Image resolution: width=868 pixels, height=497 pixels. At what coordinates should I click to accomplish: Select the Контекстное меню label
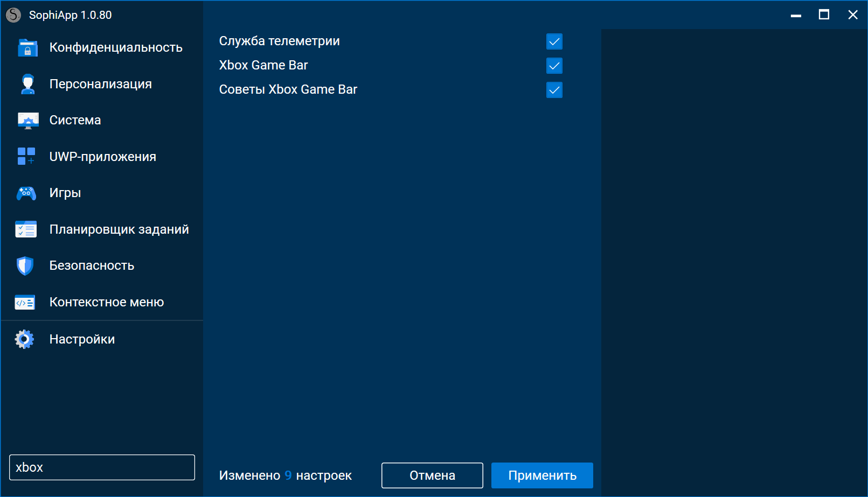pyautogui.click(x=107, y=302)
